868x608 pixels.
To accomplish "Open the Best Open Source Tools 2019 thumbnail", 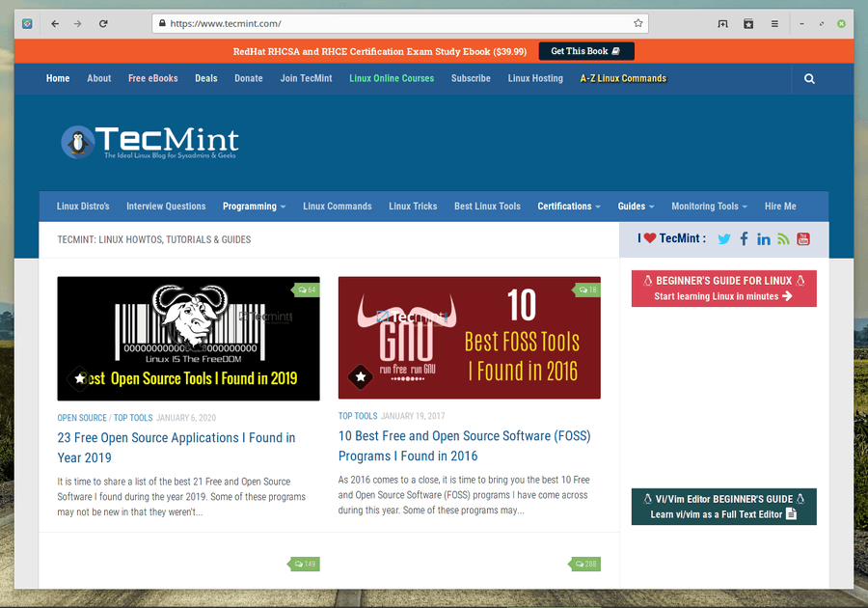I will [x=188, y=339].
